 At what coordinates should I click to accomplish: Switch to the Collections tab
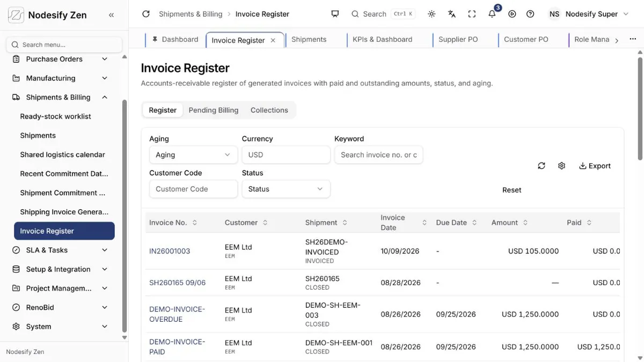[x=269, y=110]
